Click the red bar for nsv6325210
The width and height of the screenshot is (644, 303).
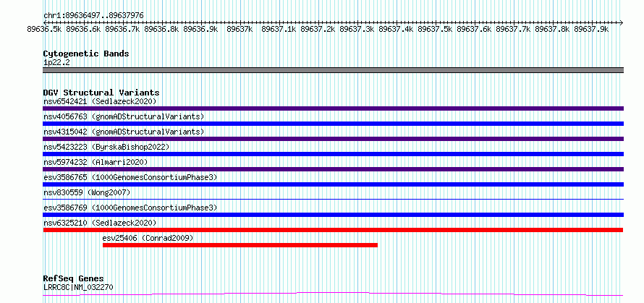pyautogui.click(x=333, y=230)
